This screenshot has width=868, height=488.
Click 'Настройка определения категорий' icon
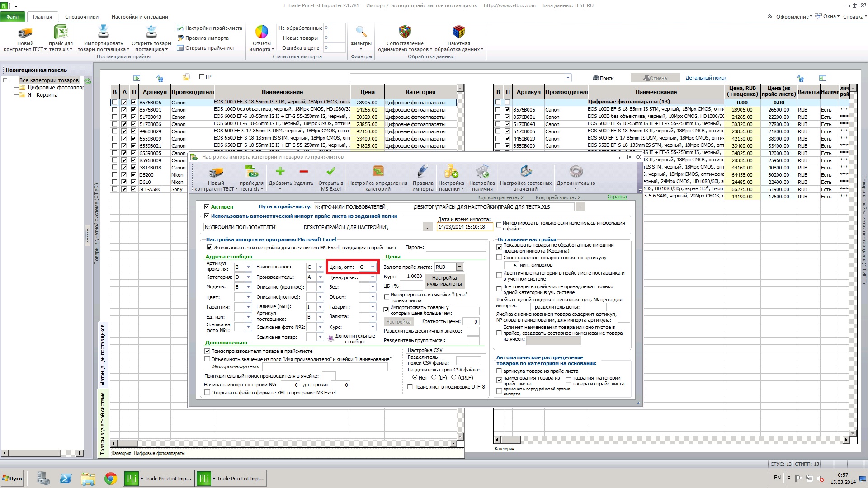(378, 172)
